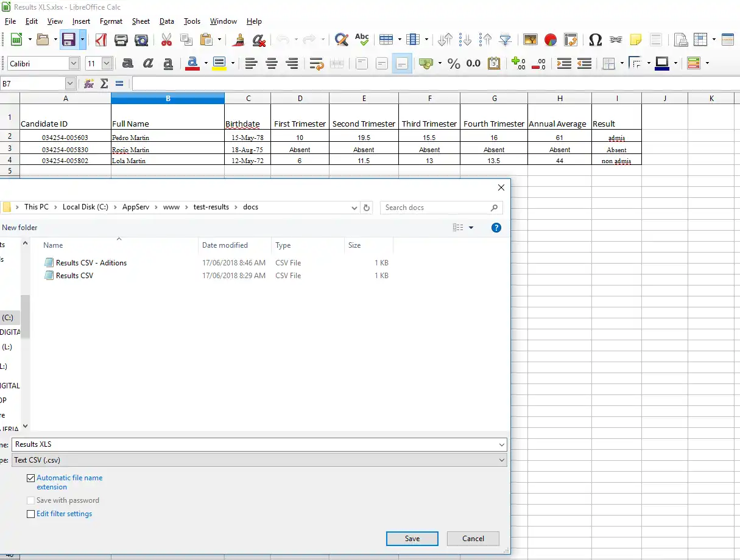Select the "Results CSV - Aditions" file
740x560 pixels.
click(x=91, y=263)
